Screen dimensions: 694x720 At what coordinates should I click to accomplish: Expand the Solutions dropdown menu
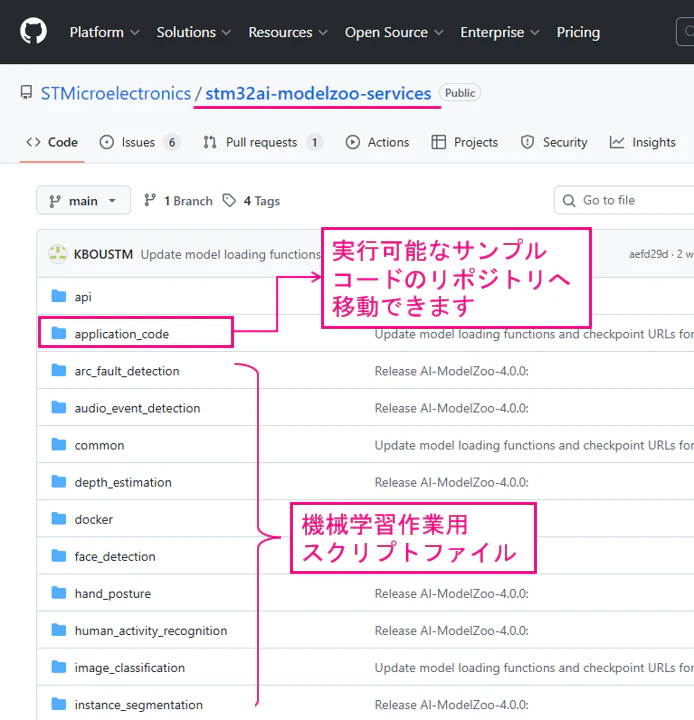pos(193,32)
